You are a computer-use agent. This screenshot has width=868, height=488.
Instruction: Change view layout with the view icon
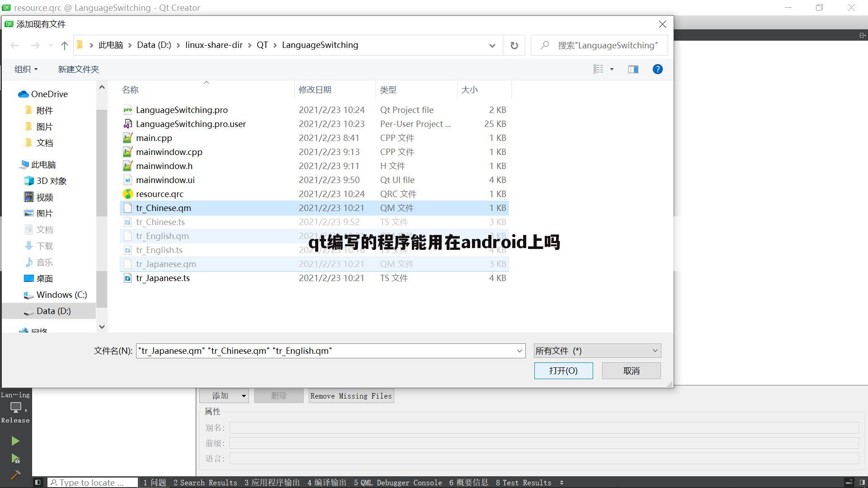[x=598, y=69]
